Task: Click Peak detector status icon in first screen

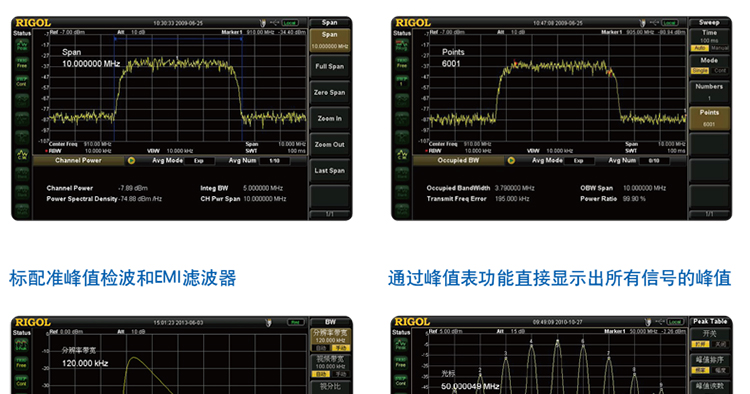Action: [22, 45]
